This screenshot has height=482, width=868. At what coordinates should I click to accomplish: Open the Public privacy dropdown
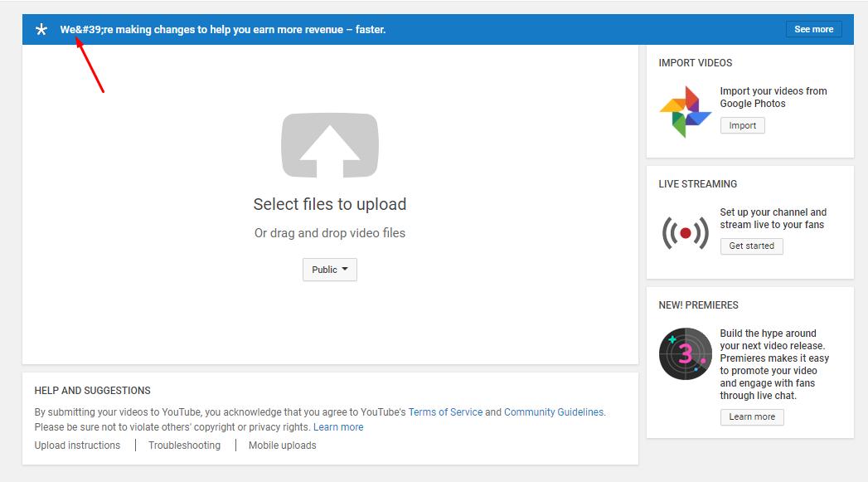(330, 270)
